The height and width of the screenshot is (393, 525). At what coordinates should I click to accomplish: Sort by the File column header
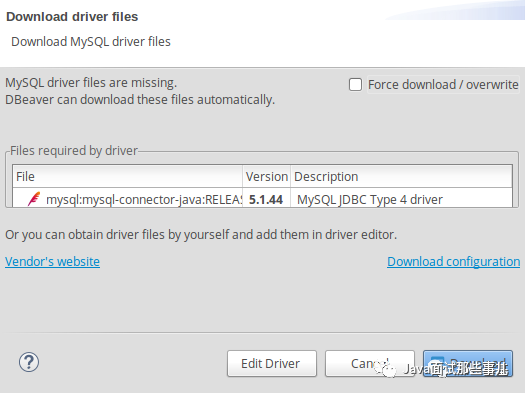pos(128,176)
